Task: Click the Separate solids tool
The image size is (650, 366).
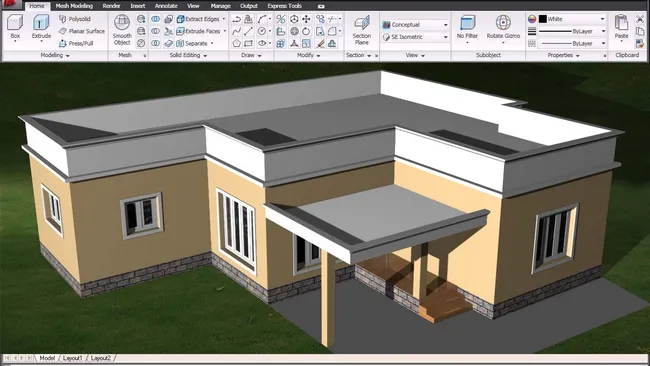Action: click(192, 43)
